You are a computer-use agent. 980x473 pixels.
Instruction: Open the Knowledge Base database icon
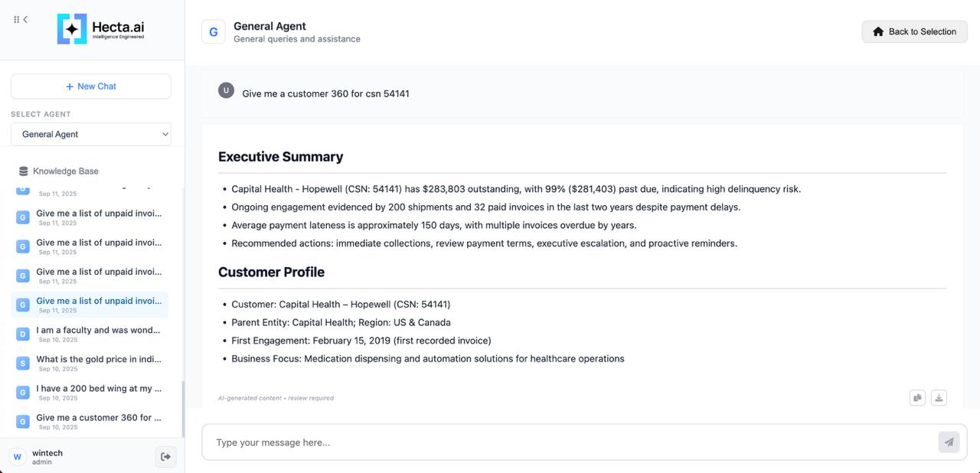[23, 171]
